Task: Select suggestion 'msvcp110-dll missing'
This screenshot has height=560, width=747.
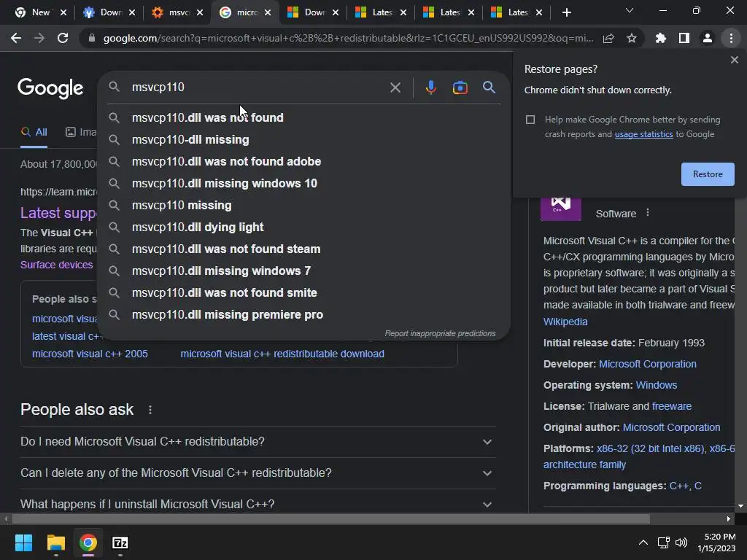Action: click(x=304, y=139)
